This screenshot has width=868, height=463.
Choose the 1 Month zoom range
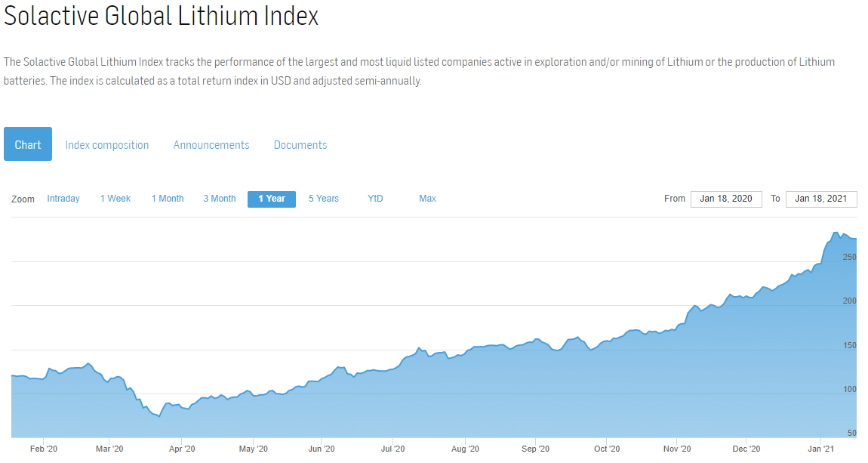[167, 199]
